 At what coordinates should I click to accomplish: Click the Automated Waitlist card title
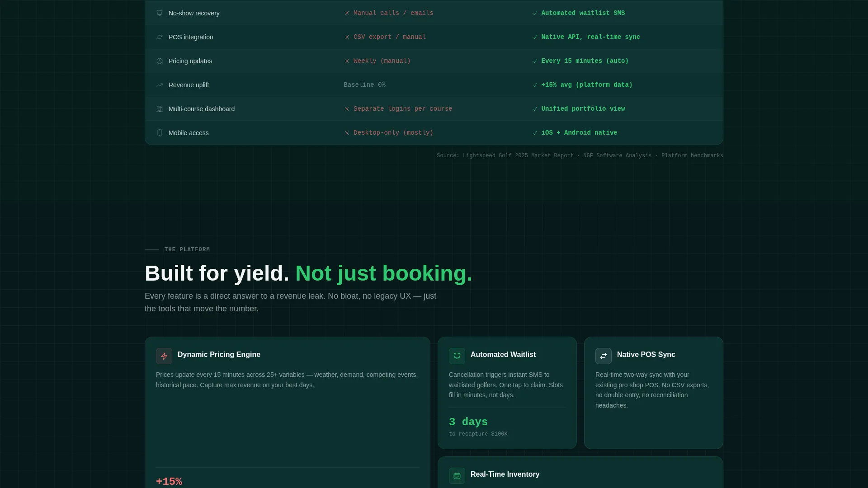(503, 355)
